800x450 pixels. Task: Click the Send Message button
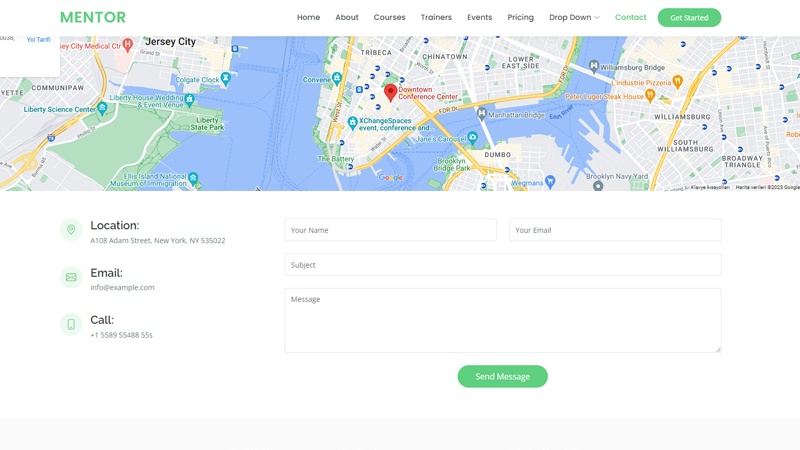coord(503,377)
